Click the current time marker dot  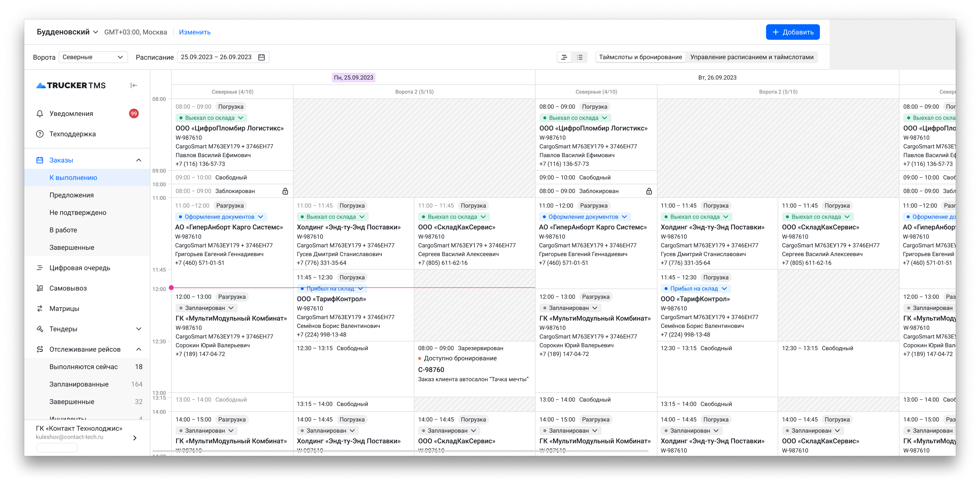pos(171,287)
